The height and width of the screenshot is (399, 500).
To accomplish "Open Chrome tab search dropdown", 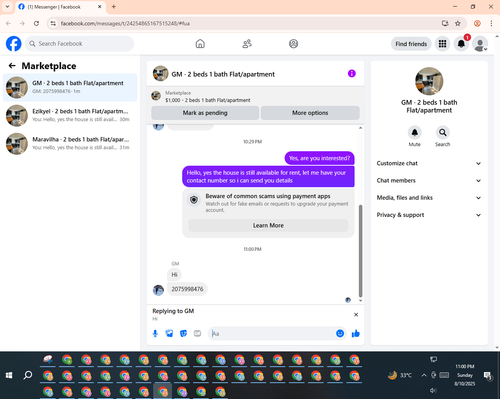I will 7,7.
